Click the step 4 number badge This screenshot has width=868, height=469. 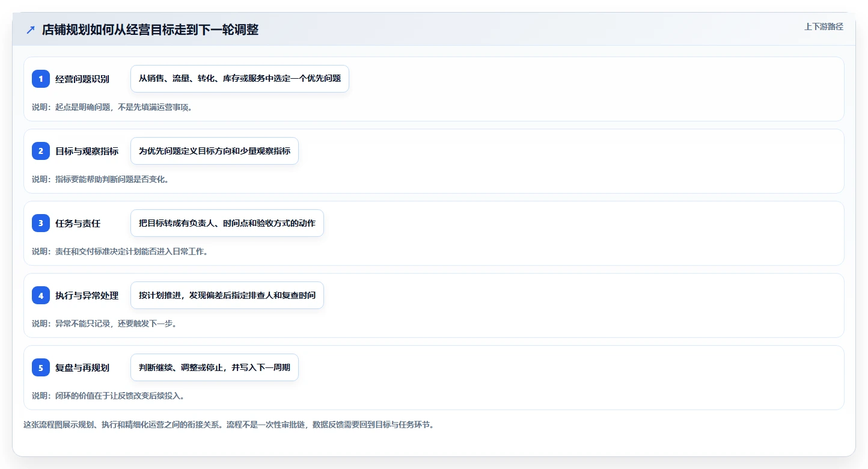click(41, 295)
